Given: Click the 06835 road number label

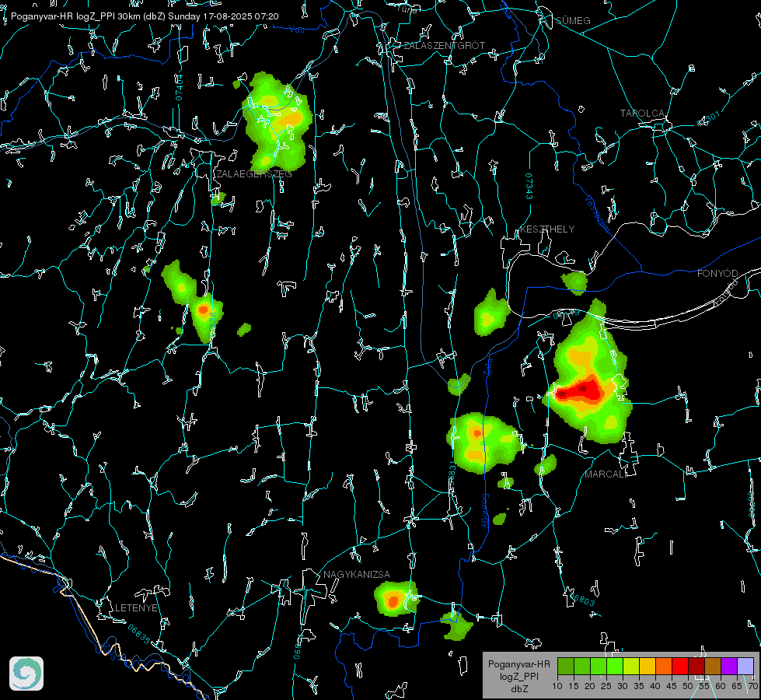Looking at the screenshot, I should click(139, 635).
